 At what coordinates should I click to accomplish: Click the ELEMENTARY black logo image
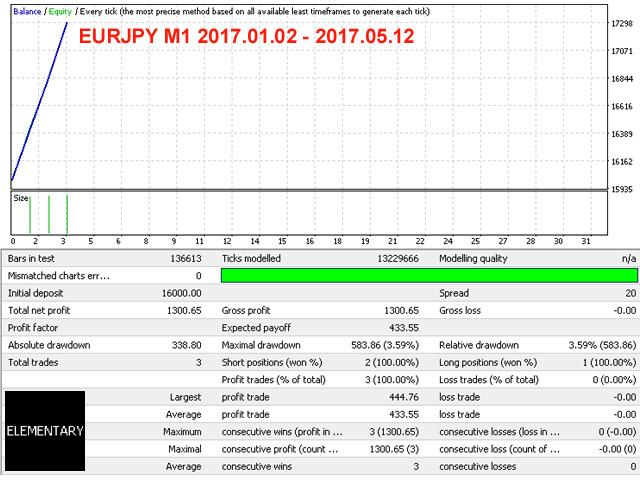point(45,431)
